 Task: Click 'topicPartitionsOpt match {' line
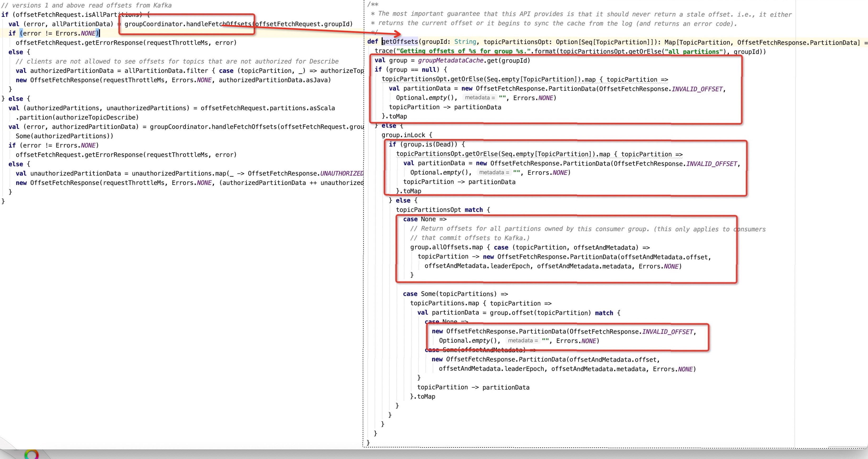[x=443, y=209]
